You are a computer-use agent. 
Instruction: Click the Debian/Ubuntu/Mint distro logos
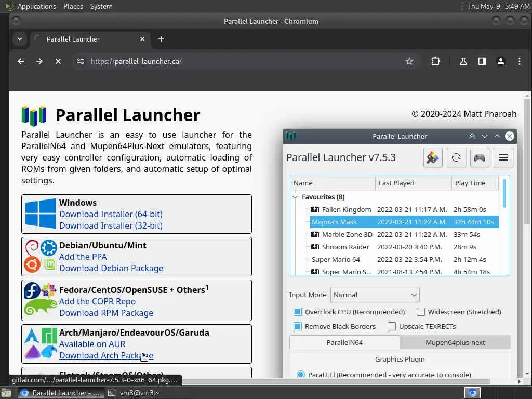pyautogui.click(x=41, y=256)
